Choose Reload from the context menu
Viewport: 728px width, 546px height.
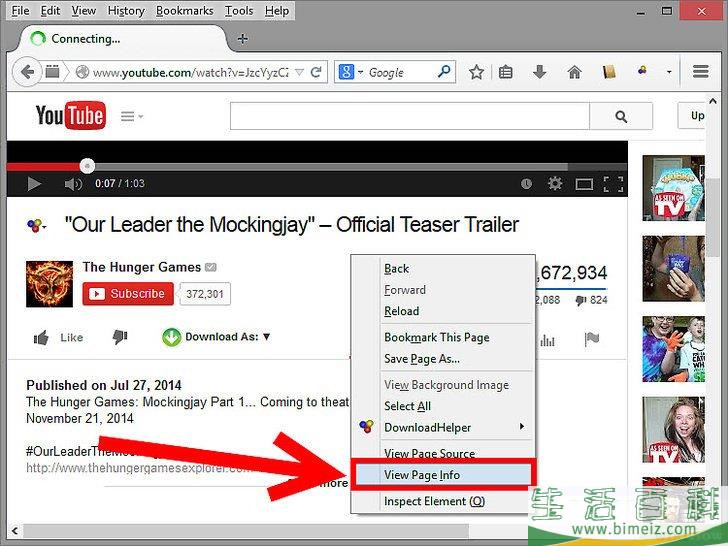click(401, 311)
